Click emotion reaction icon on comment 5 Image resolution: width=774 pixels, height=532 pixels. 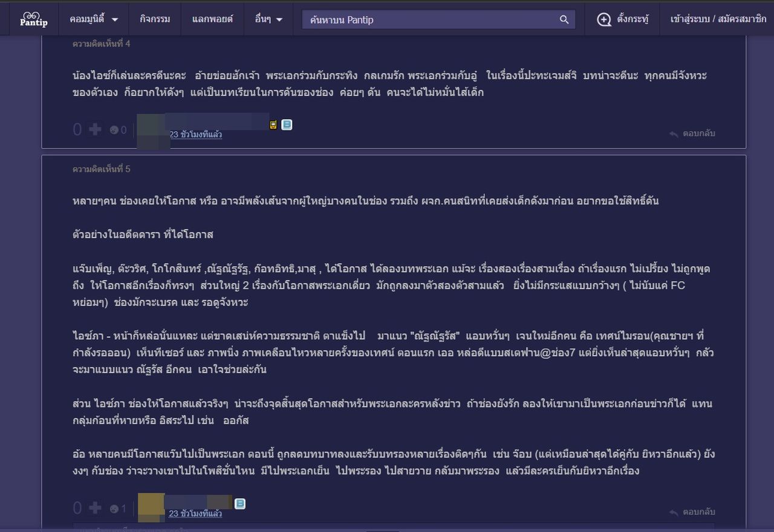[114, 509]
